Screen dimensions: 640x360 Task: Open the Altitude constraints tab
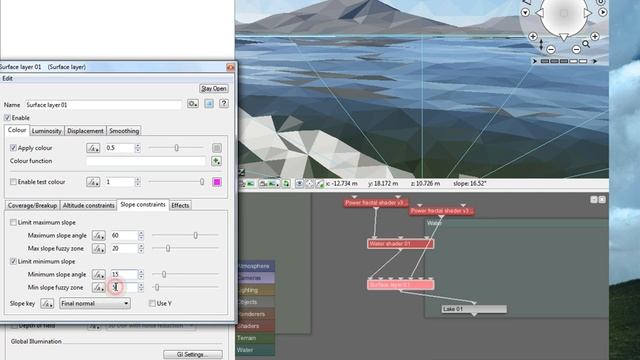(89, 205)
